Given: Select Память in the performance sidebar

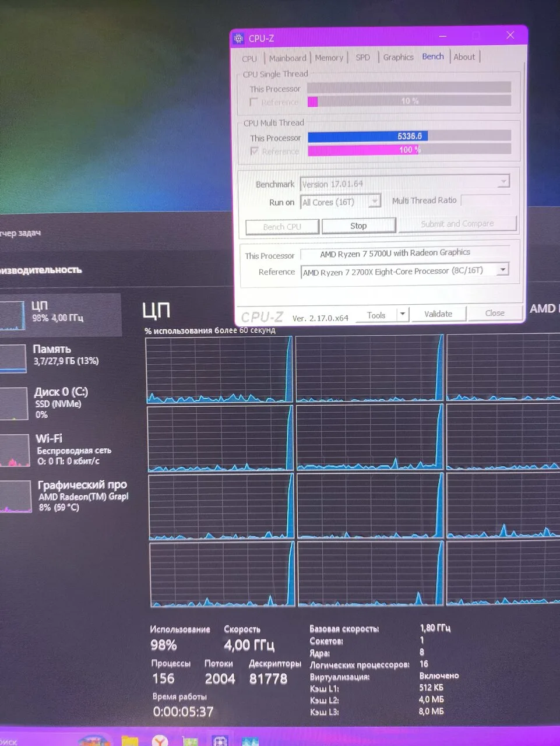Looking at the screenshot, I should click(51, 354).
